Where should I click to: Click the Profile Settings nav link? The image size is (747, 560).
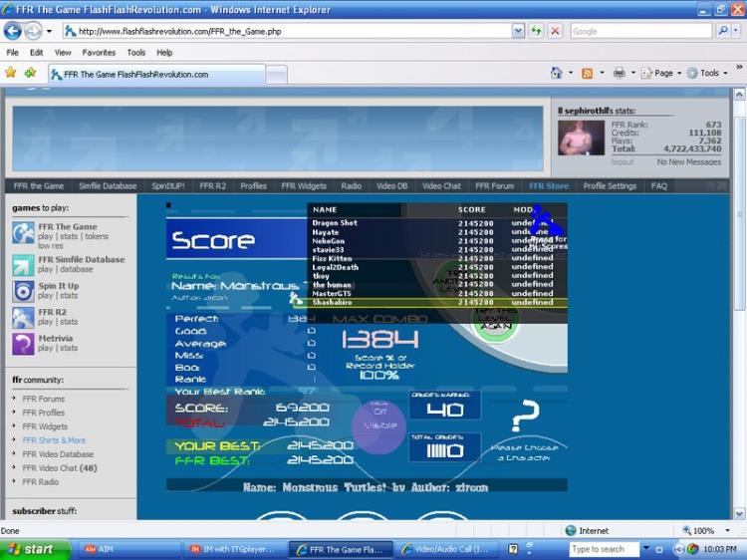(x=610, y=185)
